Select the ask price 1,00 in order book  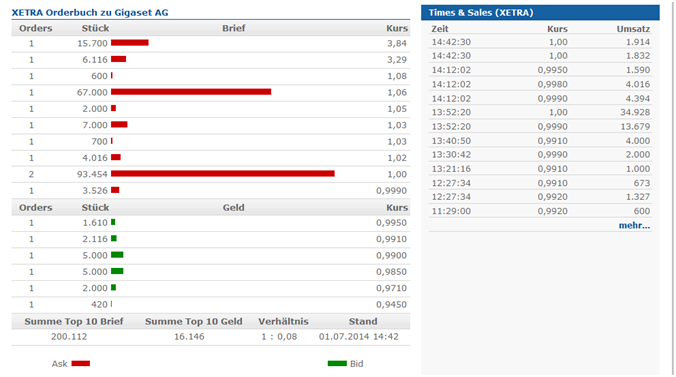pos(397,174)
